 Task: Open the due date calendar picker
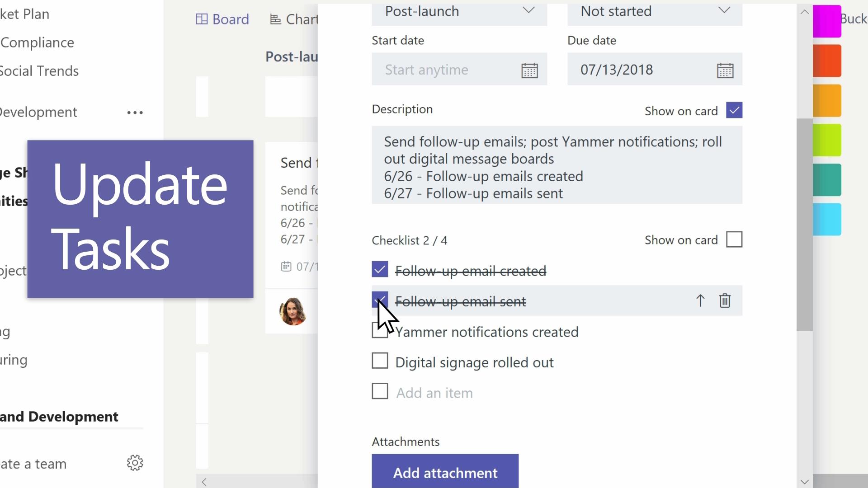[x=725, y=70]
